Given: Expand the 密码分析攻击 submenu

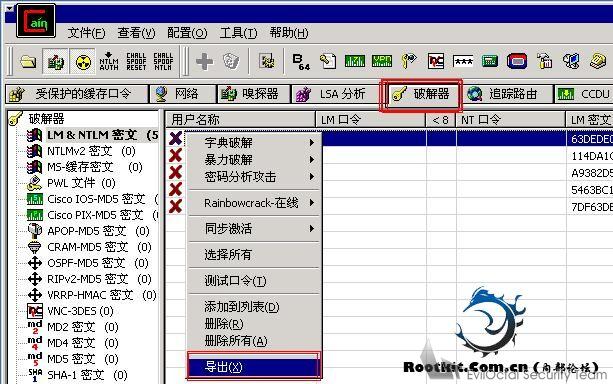Looking at the screenshot, I should 255,177.
